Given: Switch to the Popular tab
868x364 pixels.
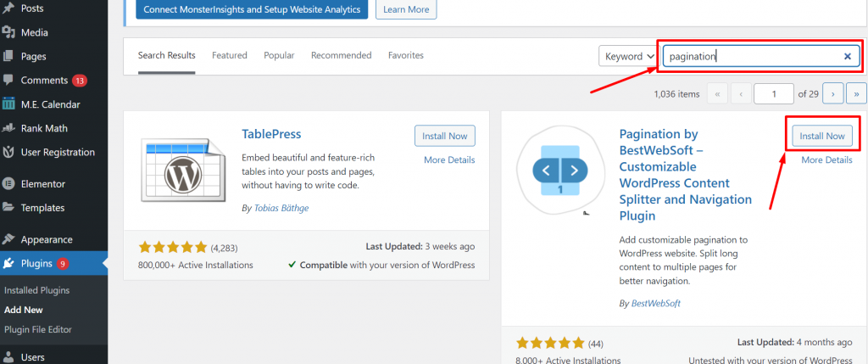Looking at the screenshot, I should pos(279,55).
